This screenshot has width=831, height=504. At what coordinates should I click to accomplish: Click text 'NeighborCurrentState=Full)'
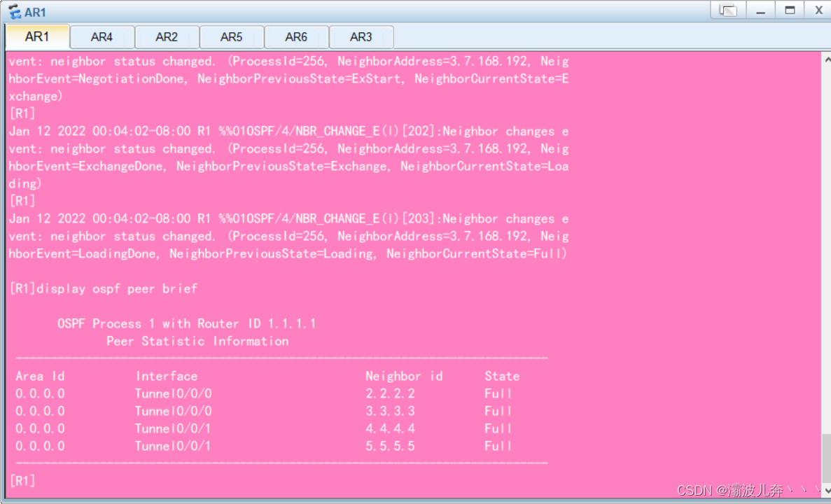point(477,254)
